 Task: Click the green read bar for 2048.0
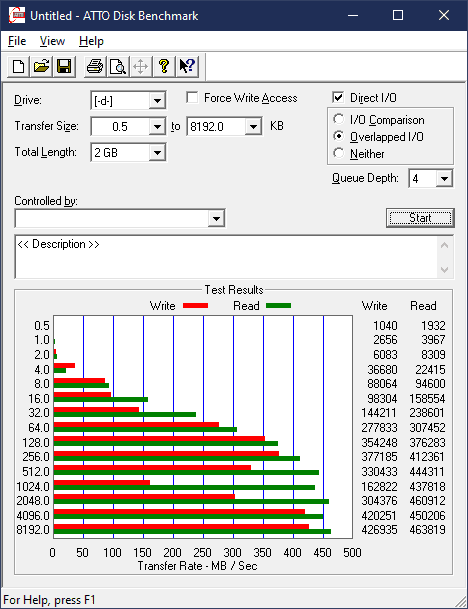coord(191,502)
